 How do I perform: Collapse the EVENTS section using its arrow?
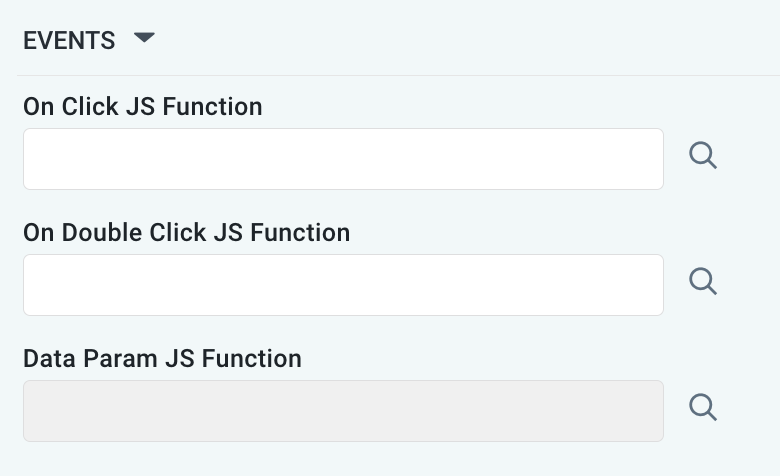point(144,39)
